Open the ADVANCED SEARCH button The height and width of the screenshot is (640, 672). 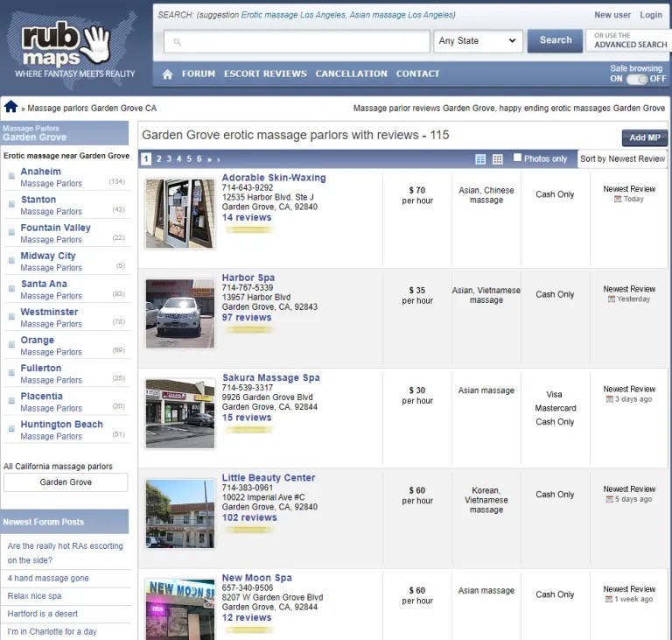[630, 41]
